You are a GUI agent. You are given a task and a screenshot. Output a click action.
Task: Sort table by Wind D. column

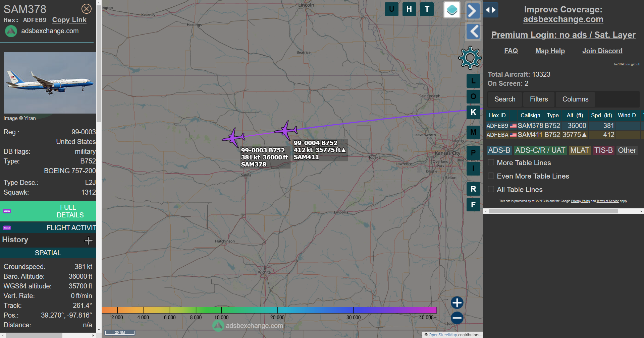(628, 115)
